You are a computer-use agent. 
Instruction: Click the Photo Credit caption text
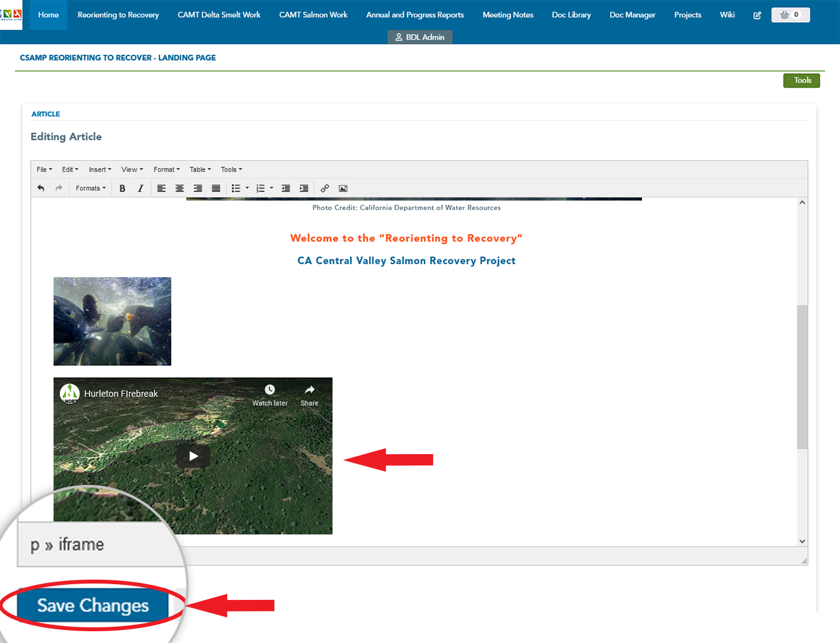pyautogui.click(x=406, y=208)
